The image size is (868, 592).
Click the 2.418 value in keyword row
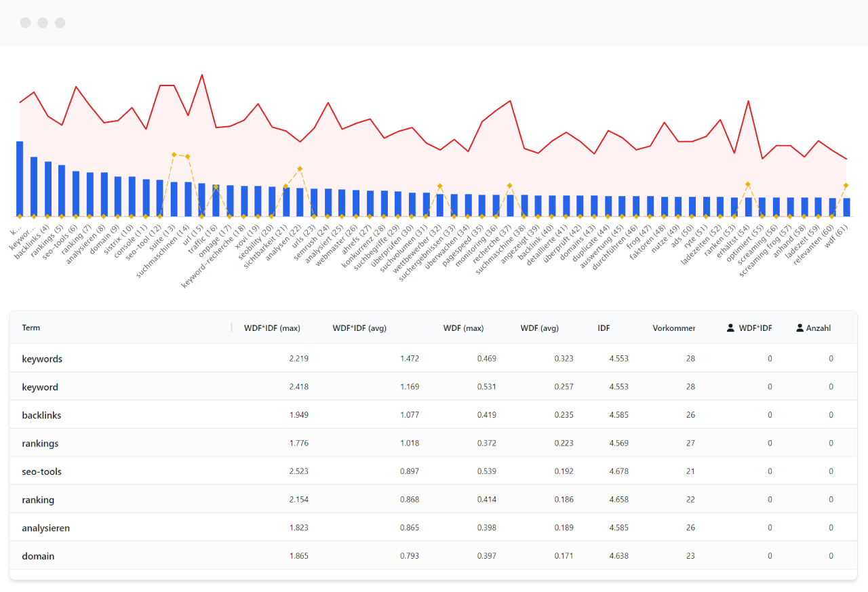pos(298,387)
